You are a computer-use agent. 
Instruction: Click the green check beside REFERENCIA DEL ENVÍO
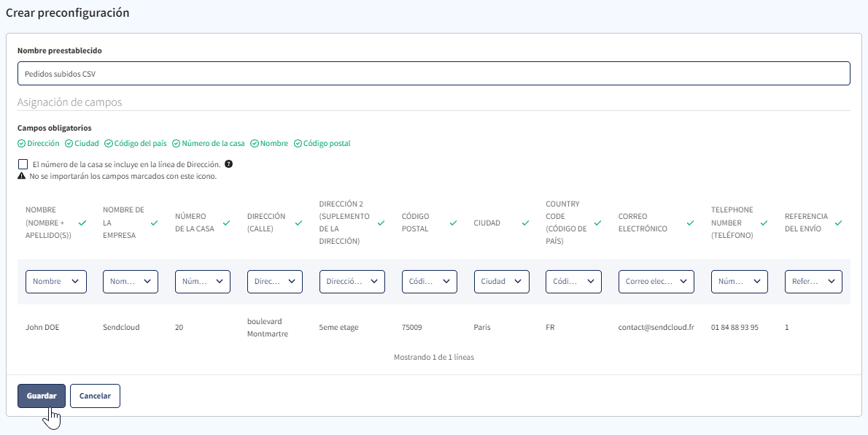point(838,223)
